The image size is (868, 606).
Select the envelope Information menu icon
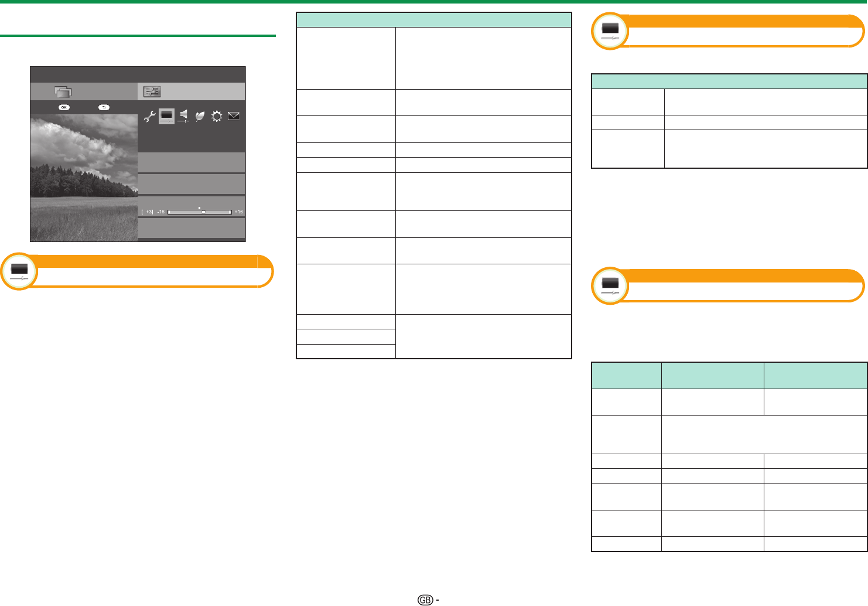(234, 117)
